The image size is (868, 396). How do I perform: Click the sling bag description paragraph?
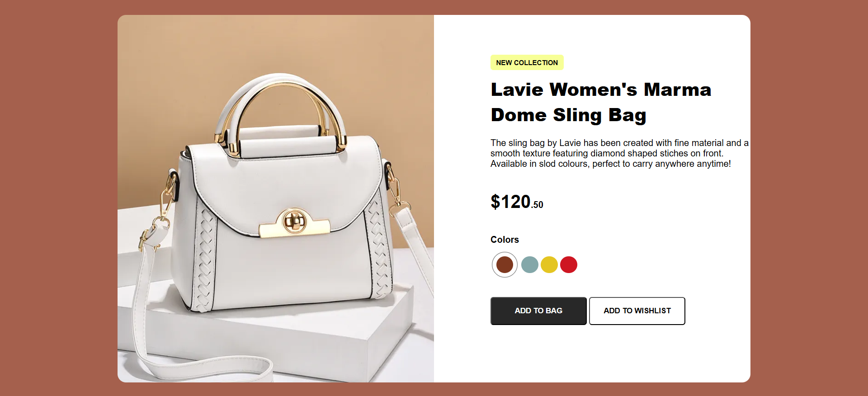point(619,153)
